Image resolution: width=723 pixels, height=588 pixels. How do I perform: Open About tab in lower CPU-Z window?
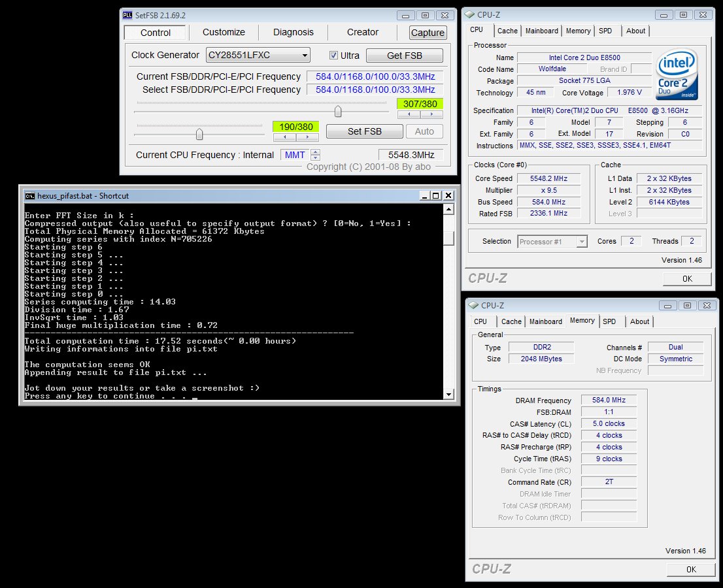(x=639, y=321)
